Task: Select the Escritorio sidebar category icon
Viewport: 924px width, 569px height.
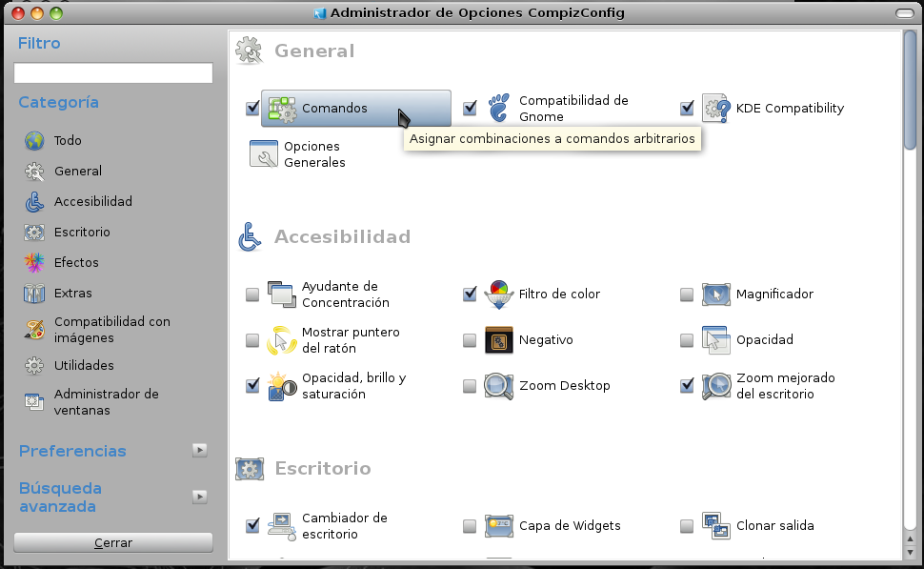Action: (x=34, y=233)
